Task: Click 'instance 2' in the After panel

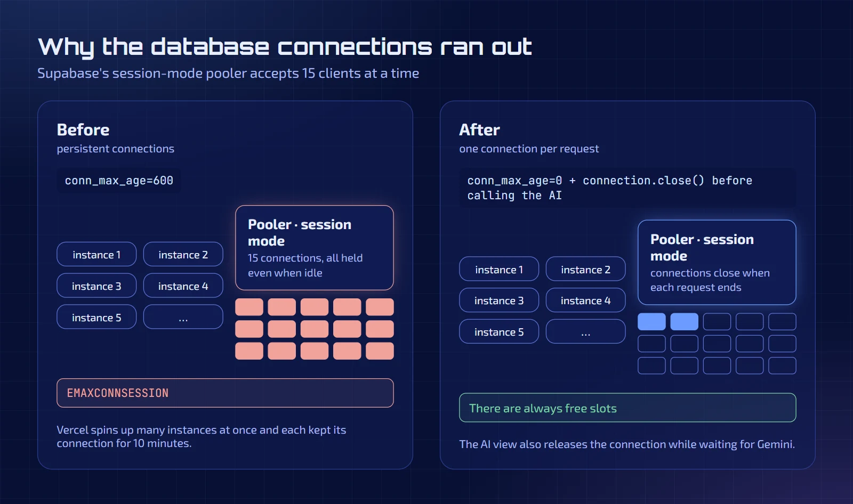Action: pyautogui.click(x=585, y=270)
